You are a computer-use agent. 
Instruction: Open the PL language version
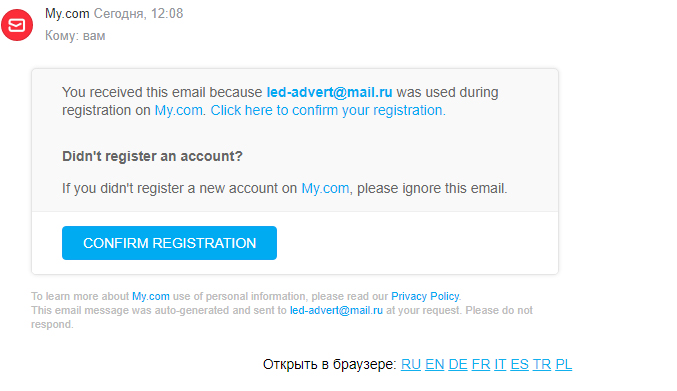(x=563, y=365)
